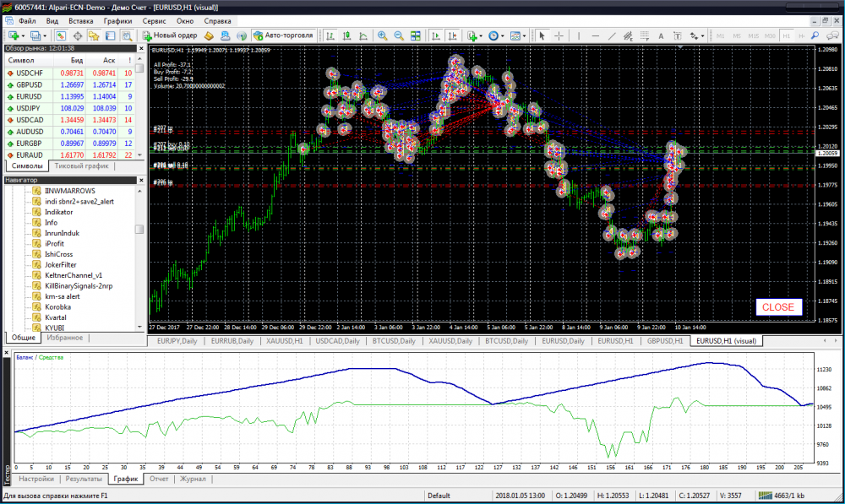Toggle the Auto-trading button
Screen dimensions: 845x504
[283, 35]
